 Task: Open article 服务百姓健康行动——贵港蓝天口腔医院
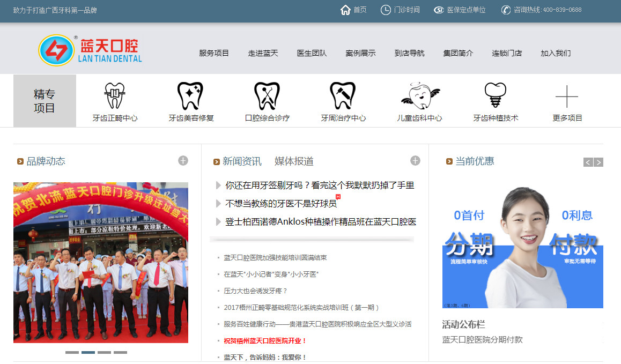[x=317, y=324]
